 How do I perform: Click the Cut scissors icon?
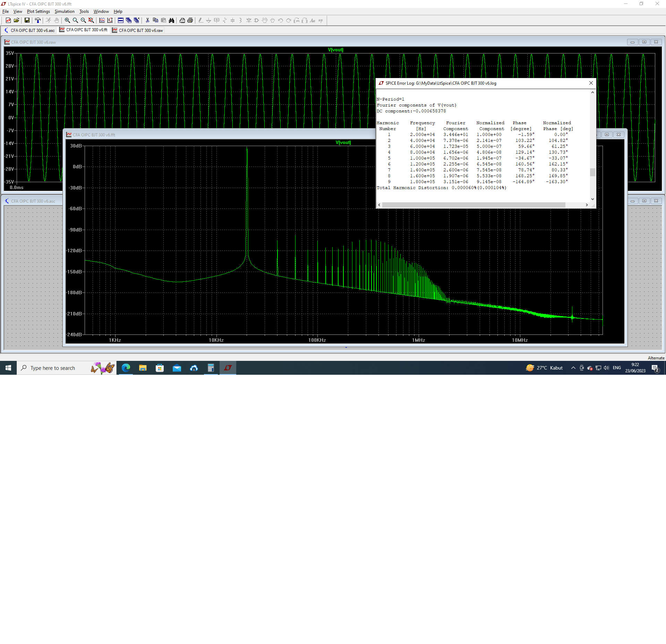(x=147, y=20)
